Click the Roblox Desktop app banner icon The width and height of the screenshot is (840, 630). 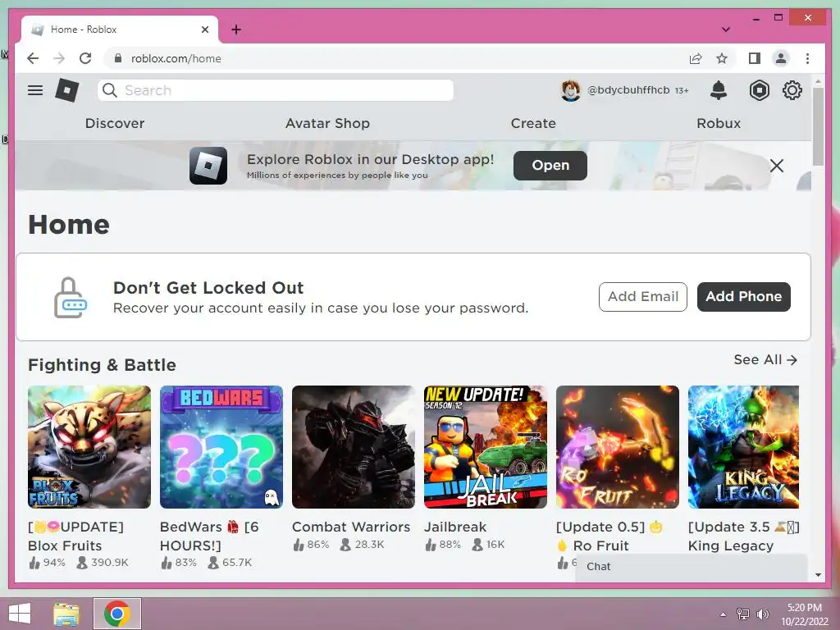coord(208,166)
